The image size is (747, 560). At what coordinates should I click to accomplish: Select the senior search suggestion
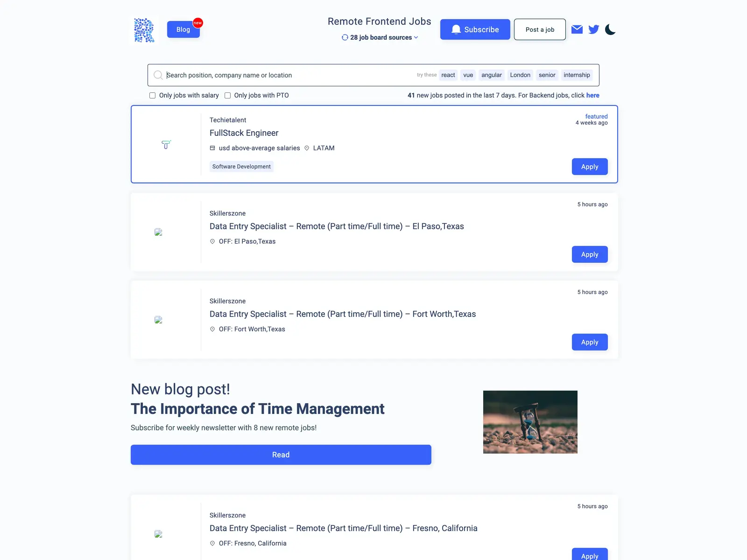point(547,75)
